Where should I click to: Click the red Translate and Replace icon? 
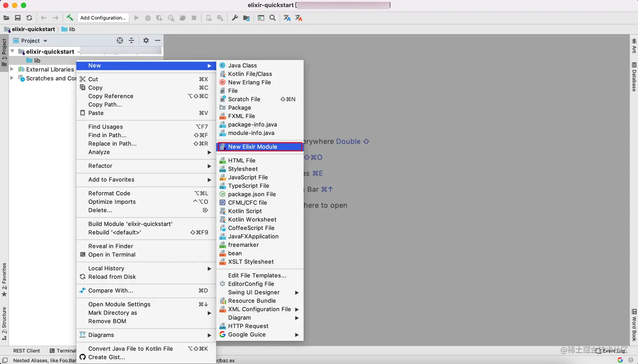tap(299, 18)
